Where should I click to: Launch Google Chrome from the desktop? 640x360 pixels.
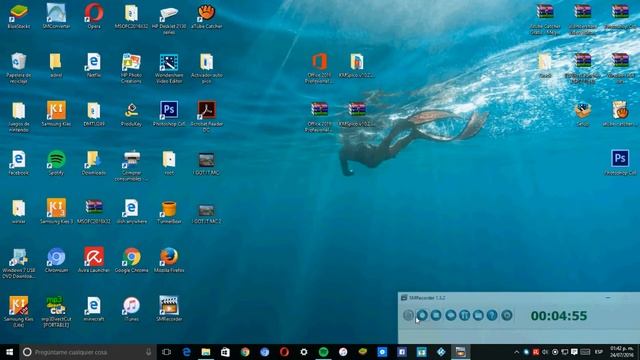click(131, 260)
